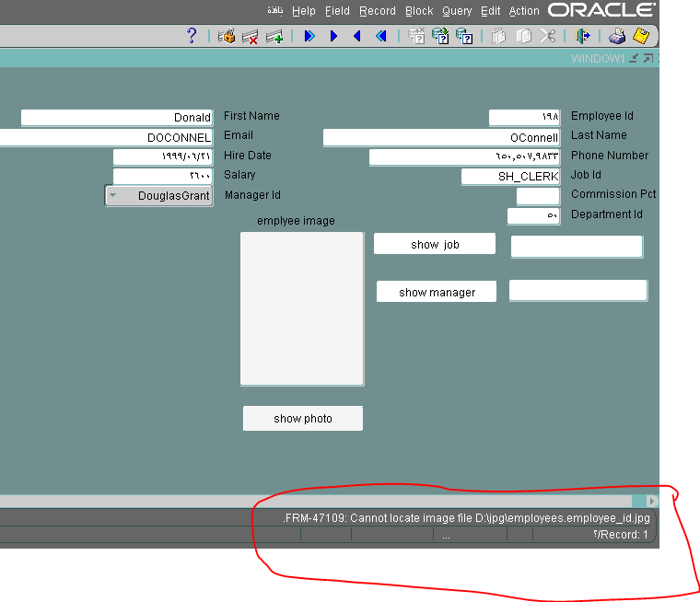Open the Action menu
Image resolution: width=700 pixels, height=602 pixels.
click(524, 11)
